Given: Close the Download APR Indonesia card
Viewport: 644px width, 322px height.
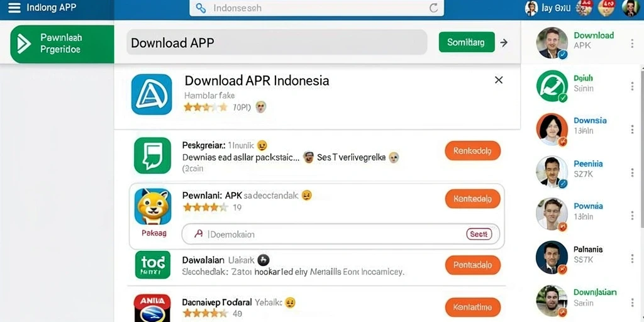Looking at the screenshot, I should pyautogui.click(x=499, y=80).
